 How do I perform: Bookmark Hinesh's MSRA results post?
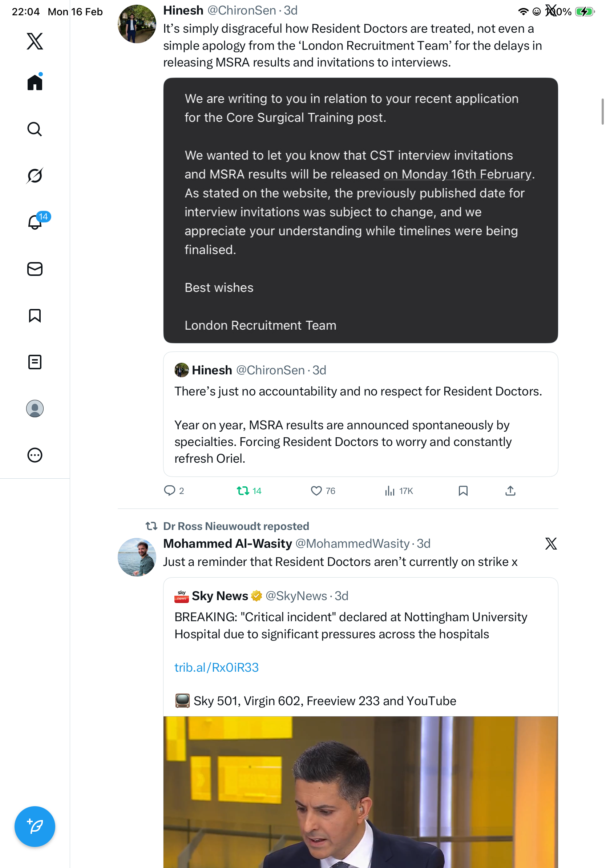point(463,491)
